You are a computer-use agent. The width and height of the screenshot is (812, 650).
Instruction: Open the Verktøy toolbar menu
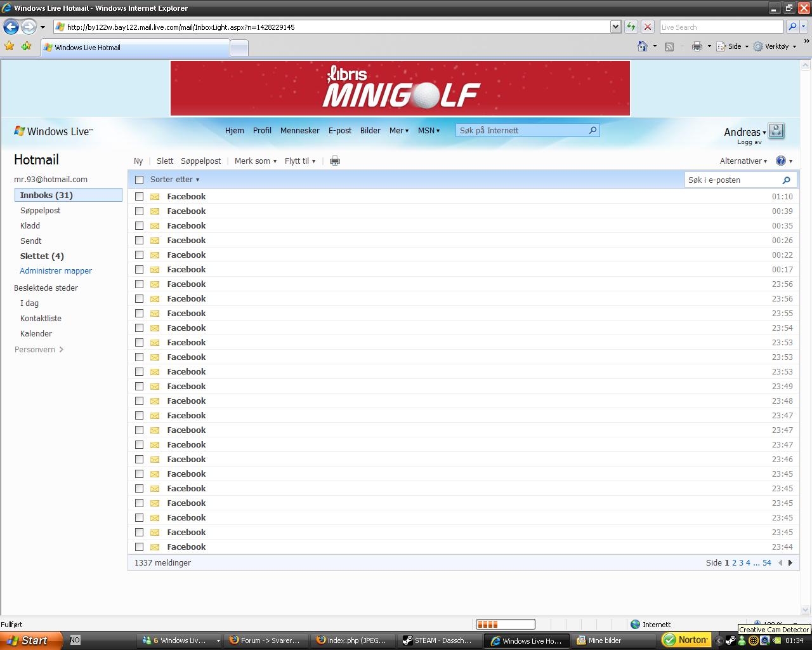775,46
